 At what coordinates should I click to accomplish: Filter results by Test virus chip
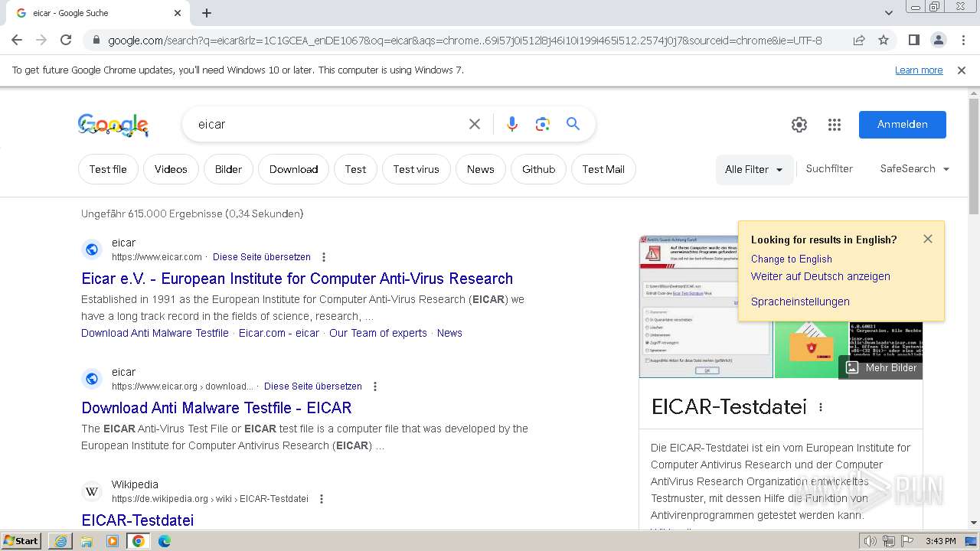click(x=416, y=169)
